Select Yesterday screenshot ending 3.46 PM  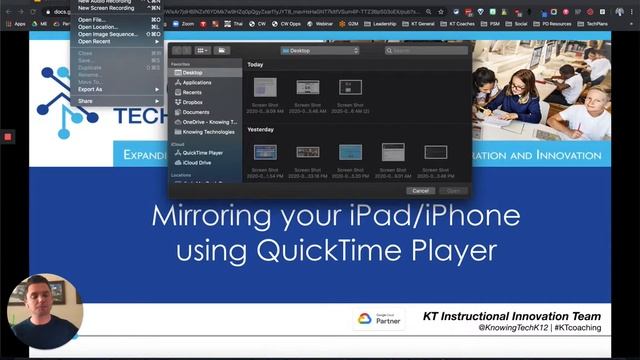[436, 160]
